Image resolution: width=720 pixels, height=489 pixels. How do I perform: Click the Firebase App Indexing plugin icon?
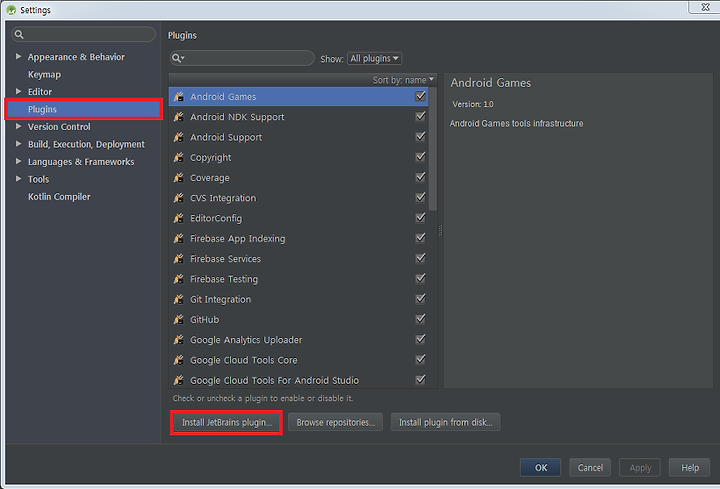coord(179,238)
